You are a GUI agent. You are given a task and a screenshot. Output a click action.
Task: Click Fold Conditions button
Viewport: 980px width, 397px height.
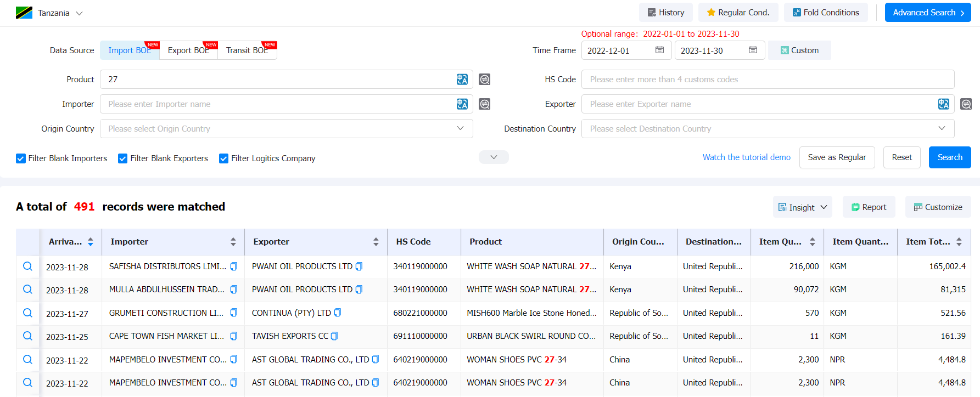click(x=826, y=13)
